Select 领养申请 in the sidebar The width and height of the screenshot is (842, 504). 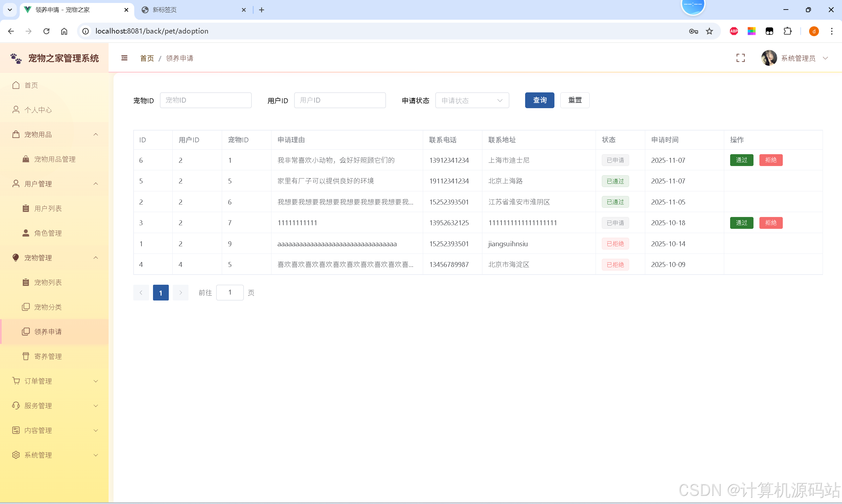point(54,332)
